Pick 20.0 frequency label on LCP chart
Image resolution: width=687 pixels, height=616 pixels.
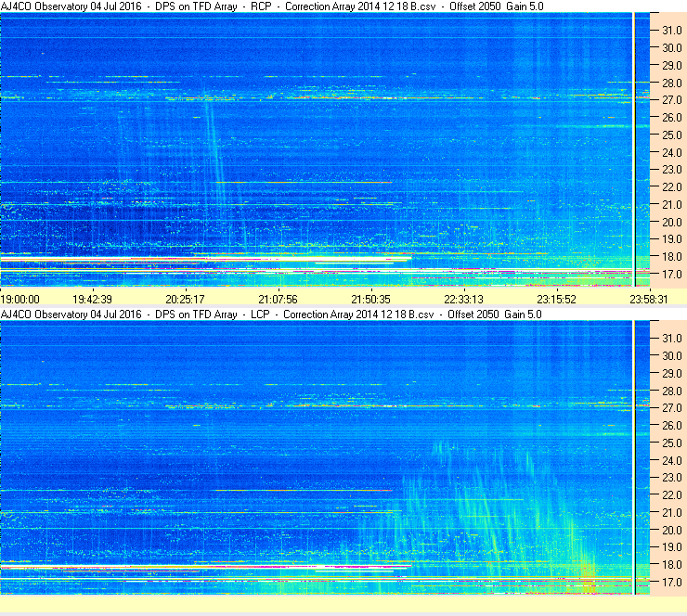click(x=672, y=531)
